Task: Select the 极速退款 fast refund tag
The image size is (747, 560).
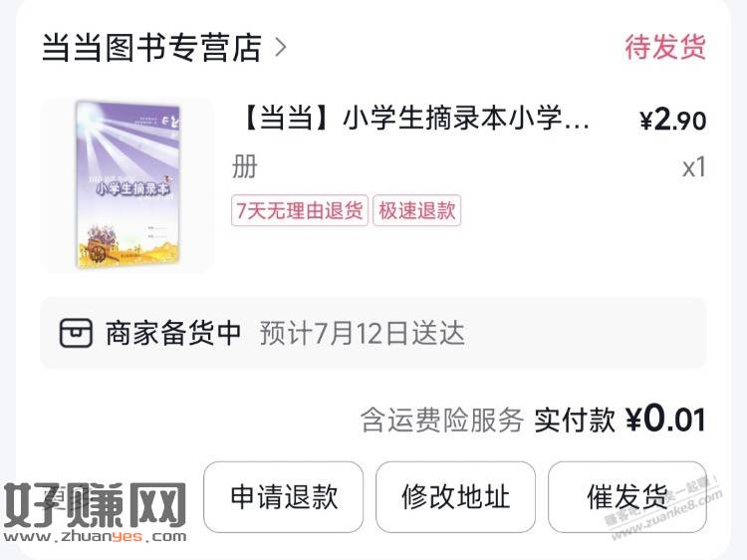Action: tap(417, 210)
